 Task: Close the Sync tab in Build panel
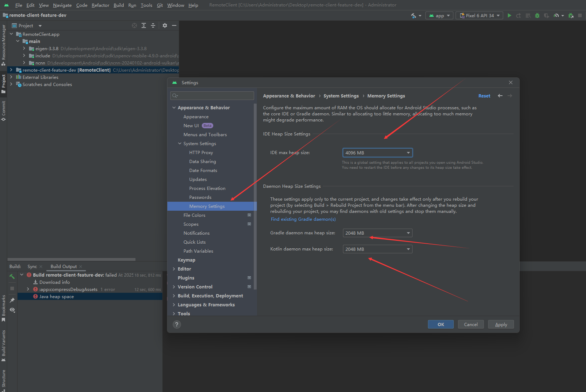coord(41,266)
